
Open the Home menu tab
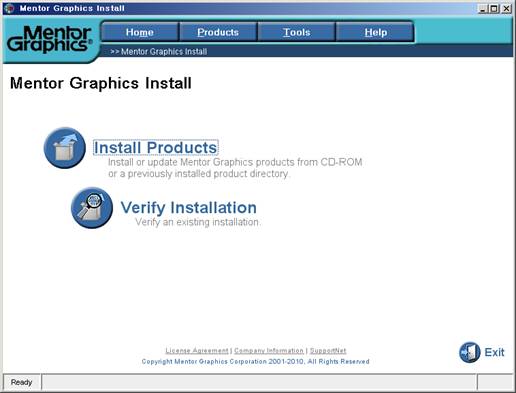(x=140, y=32)
